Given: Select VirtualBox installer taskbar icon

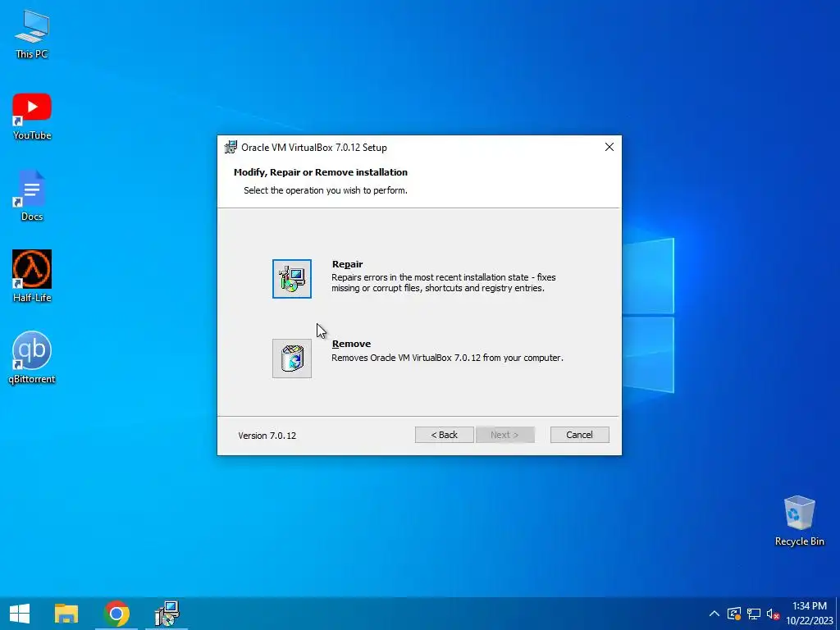Looking at the screenshot, I should pyautogui.click(x=167, y=614).
